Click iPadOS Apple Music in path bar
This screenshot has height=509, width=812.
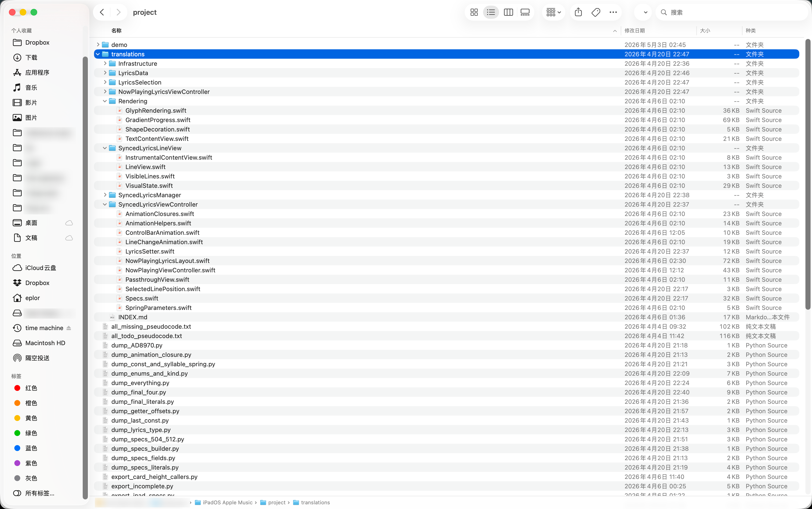pos(224,503)
